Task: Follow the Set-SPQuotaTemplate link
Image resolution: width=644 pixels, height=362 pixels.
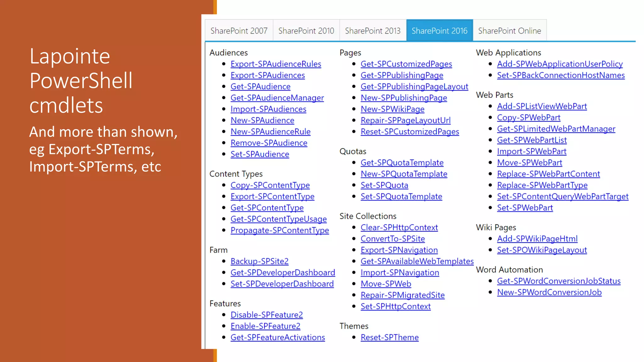Action: click(401, 197)
